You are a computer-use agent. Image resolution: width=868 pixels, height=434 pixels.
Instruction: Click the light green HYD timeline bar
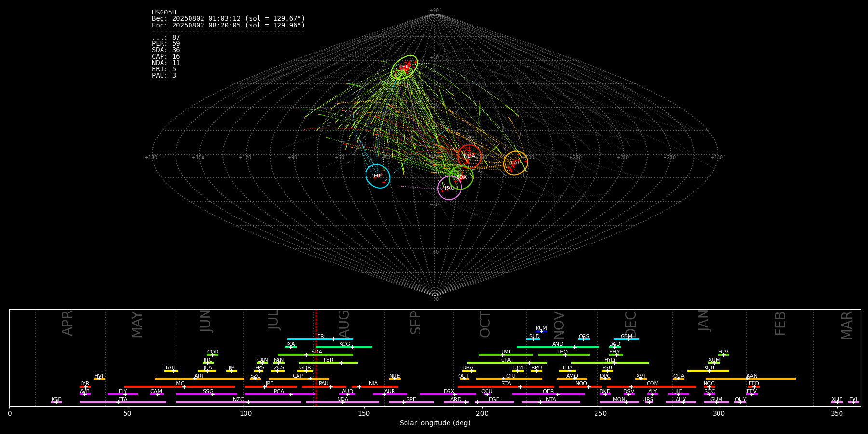[610, 363]
